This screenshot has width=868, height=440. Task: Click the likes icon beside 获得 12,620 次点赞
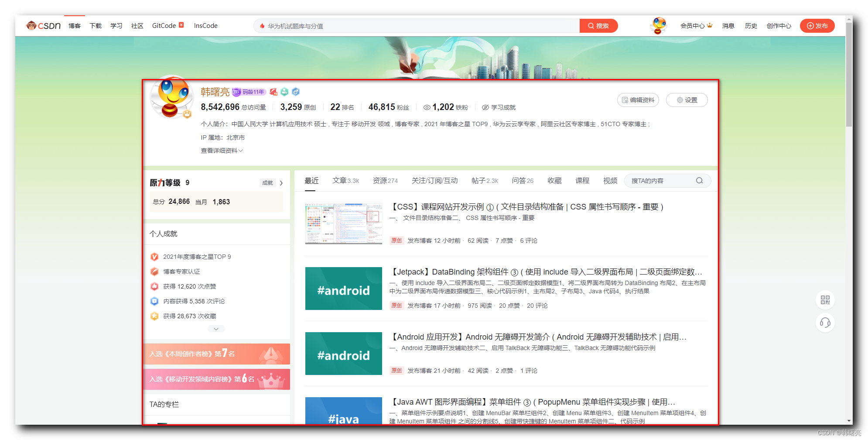154,286
